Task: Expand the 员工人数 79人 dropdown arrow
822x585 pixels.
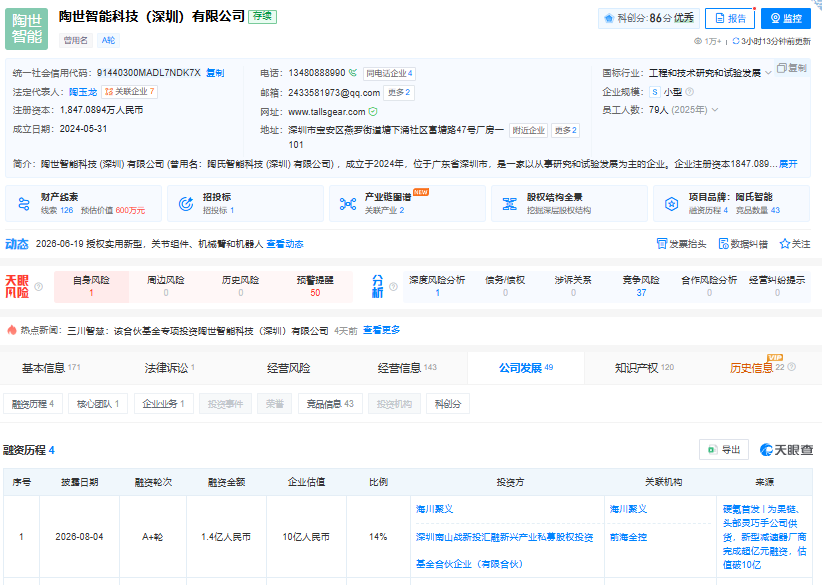Action: pyautogui.click(x=715, y=110)
